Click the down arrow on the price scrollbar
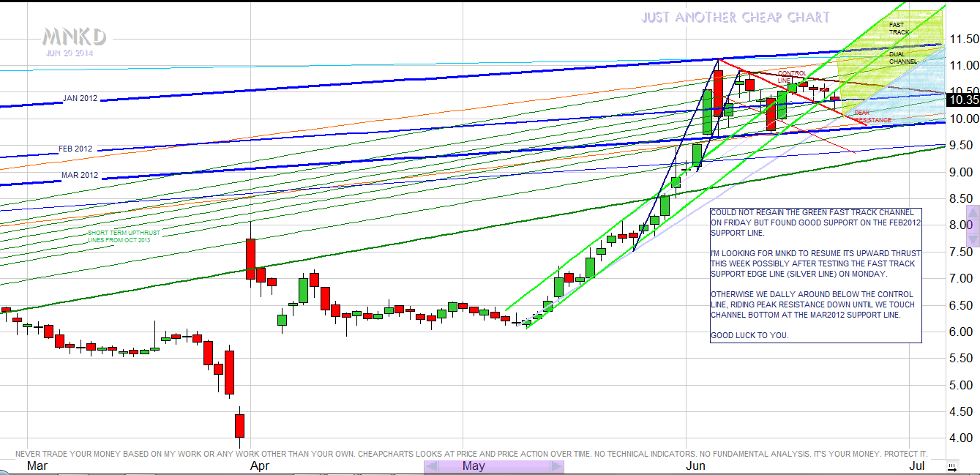980x475 pixels. tap(973, 239)
